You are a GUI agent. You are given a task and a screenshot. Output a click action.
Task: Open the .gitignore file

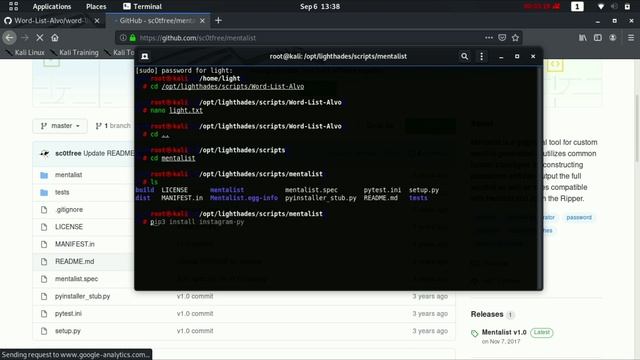pos(69,209)
